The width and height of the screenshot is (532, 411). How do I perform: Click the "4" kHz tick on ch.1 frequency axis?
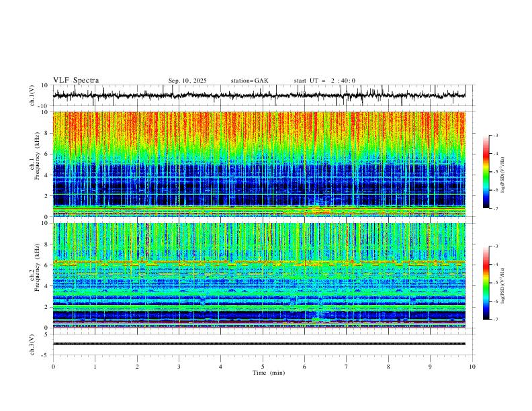tap(46, 175)
